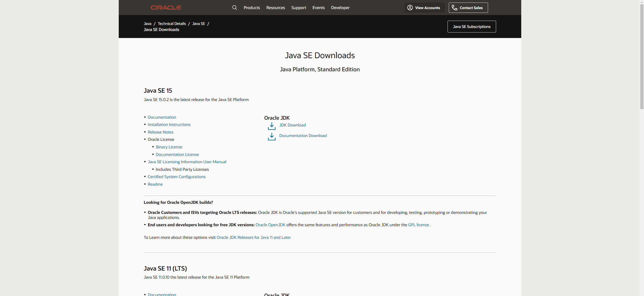Click the Java SE Downloads page title
Image resolution: width=644 pixels, height=296 pixels.
[x=320, y=55]
